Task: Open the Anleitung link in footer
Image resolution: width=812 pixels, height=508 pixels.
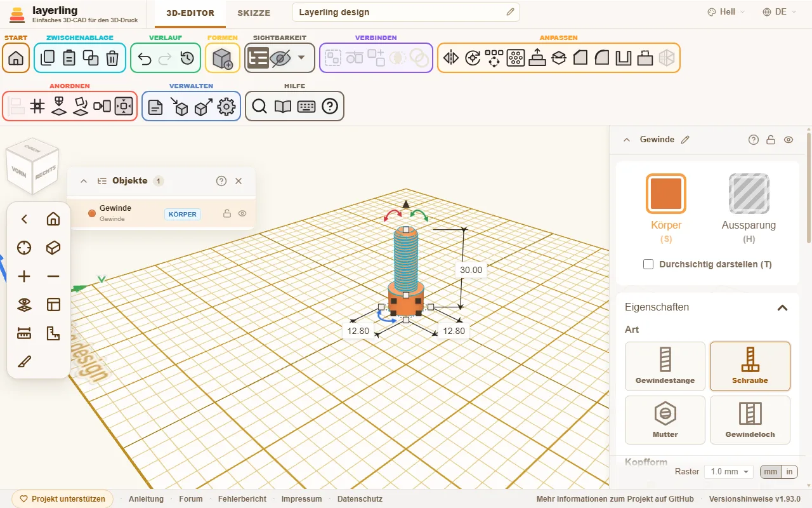Action: [x=146, y=499]
